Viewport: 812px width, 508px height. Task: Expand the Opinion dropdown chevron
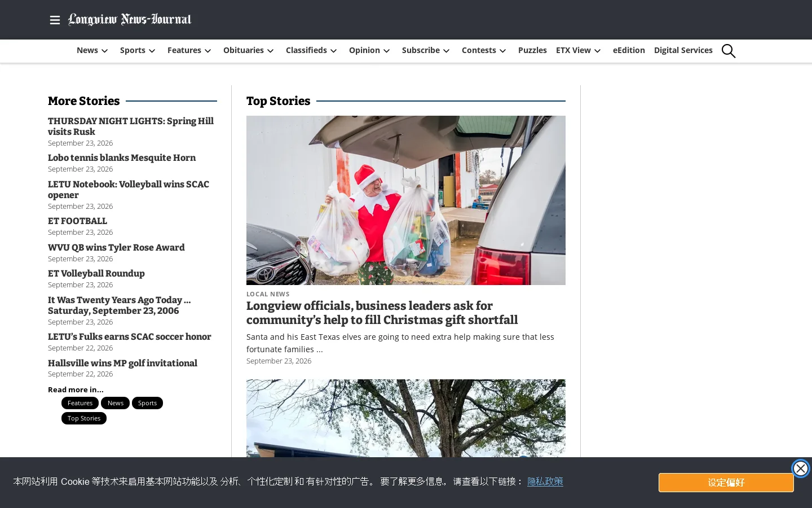coord(386,51)
